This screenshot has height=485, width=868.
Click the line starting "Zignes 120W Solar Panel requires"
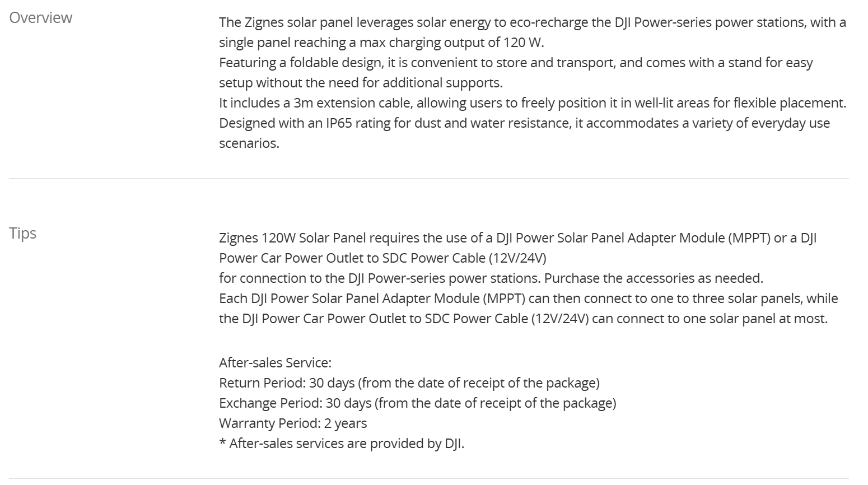[517, 238]
